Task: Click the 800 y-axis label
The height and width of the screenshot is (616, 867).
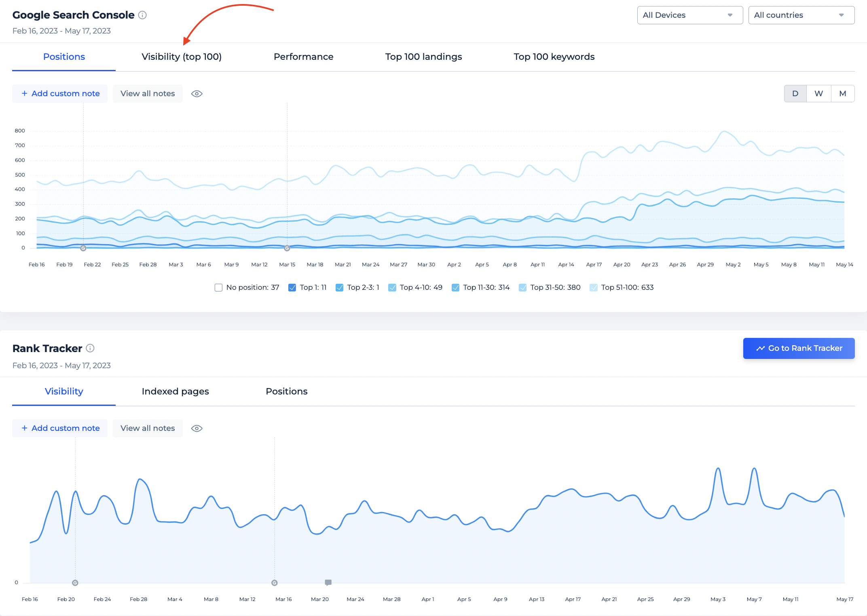Action: click(20, 131)
